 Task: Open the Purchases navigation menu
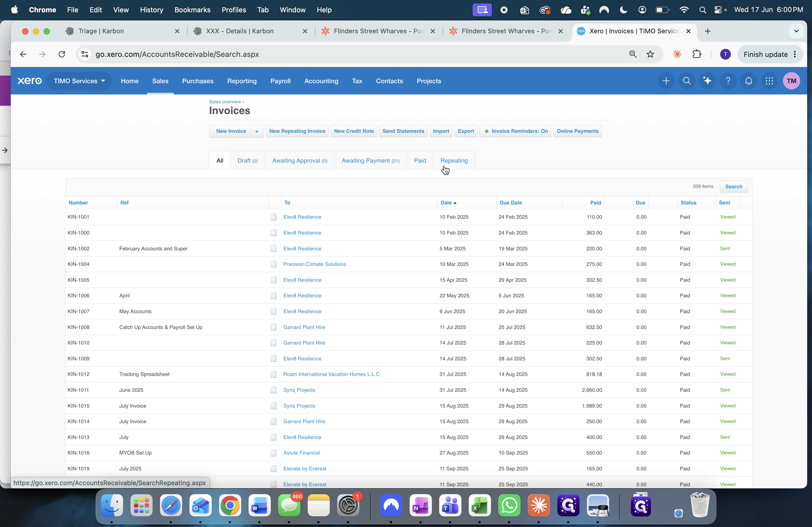point(198,81)
